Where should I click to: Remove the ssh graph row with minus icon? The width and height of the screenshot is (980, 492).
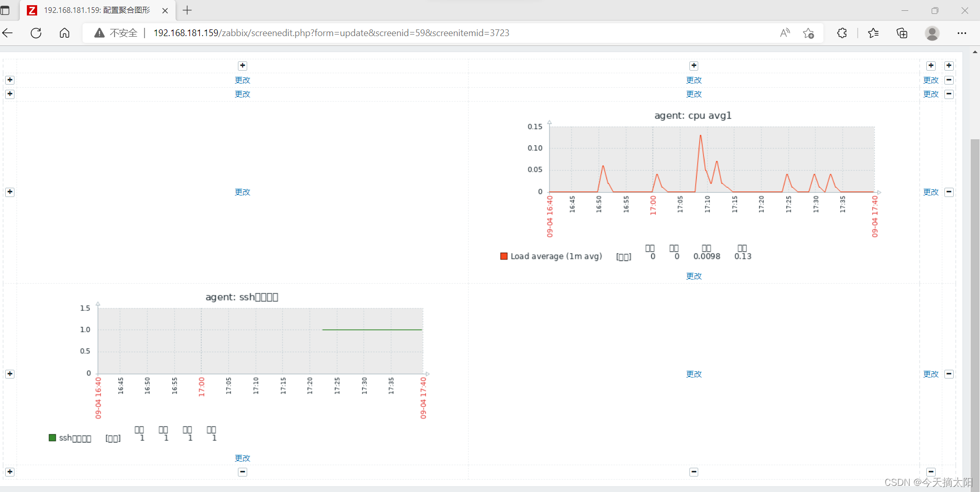pyautogui.click(x=949, y=374)
